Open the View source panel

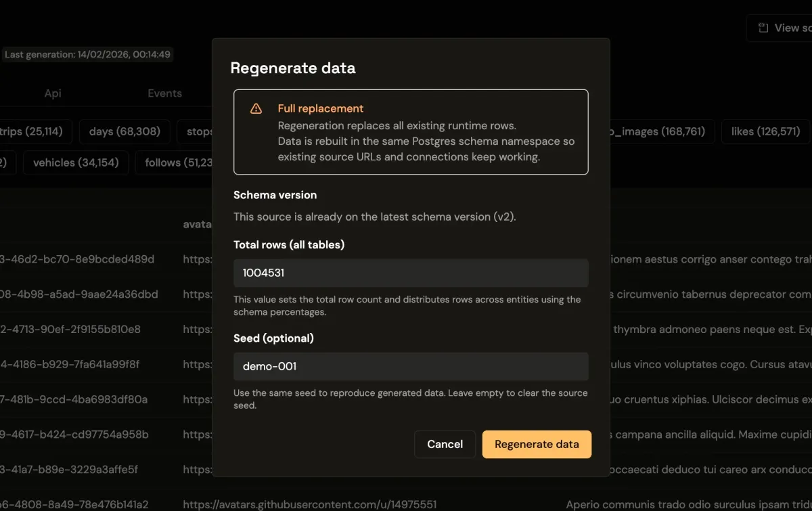point(785,28)
